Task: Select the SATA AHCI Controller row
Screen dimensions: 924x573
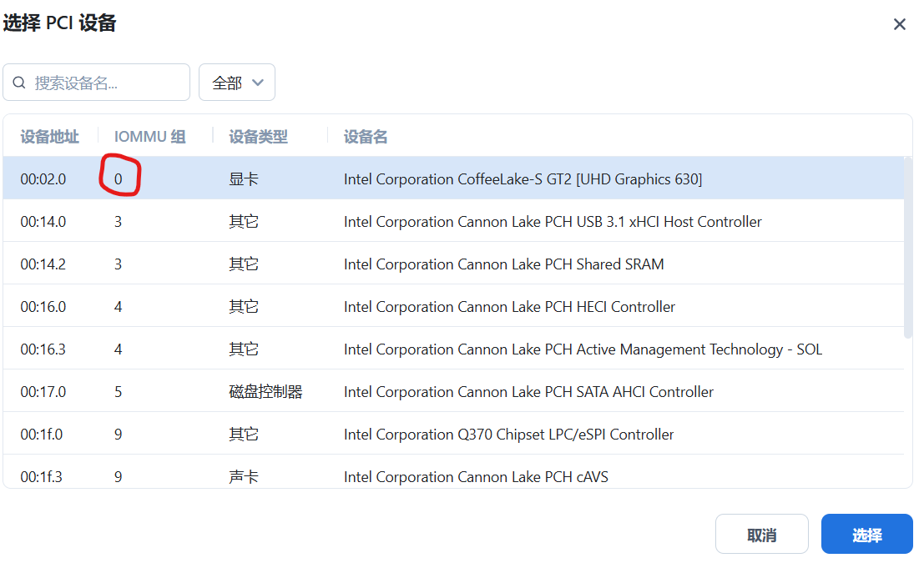Action: click(528, 392)
